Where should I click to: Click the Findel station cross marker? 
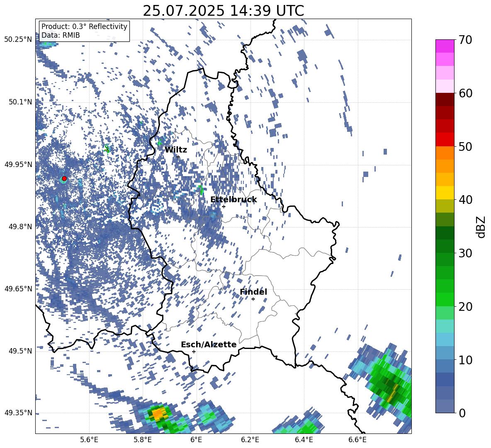coord(253,299)
